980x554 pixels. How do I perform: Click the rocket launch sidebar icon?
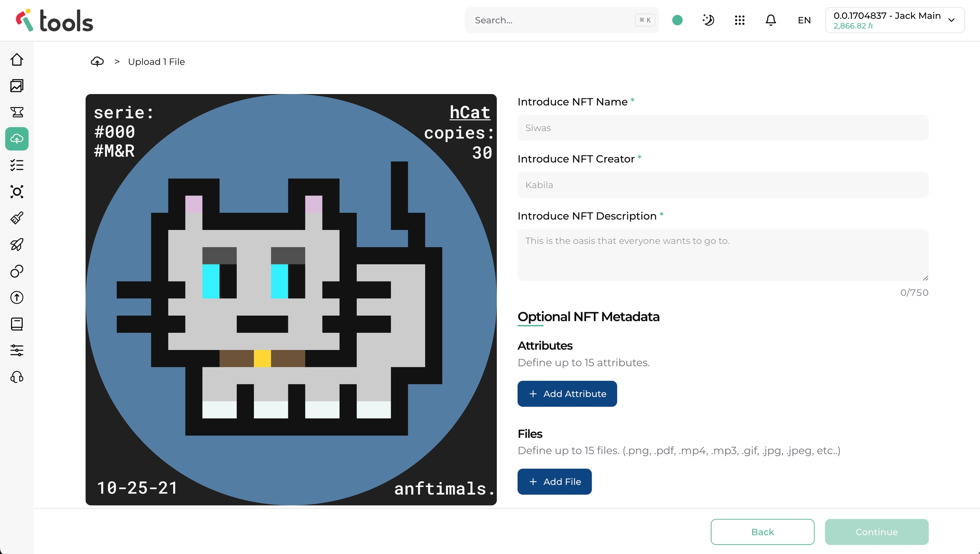[x=17, y=245]
